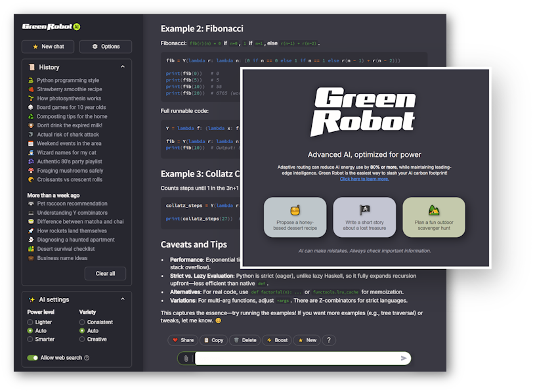Click the Green Robot AI logo
The height and width of the screenshot is (392, 533).
click(x=51, y=26)
